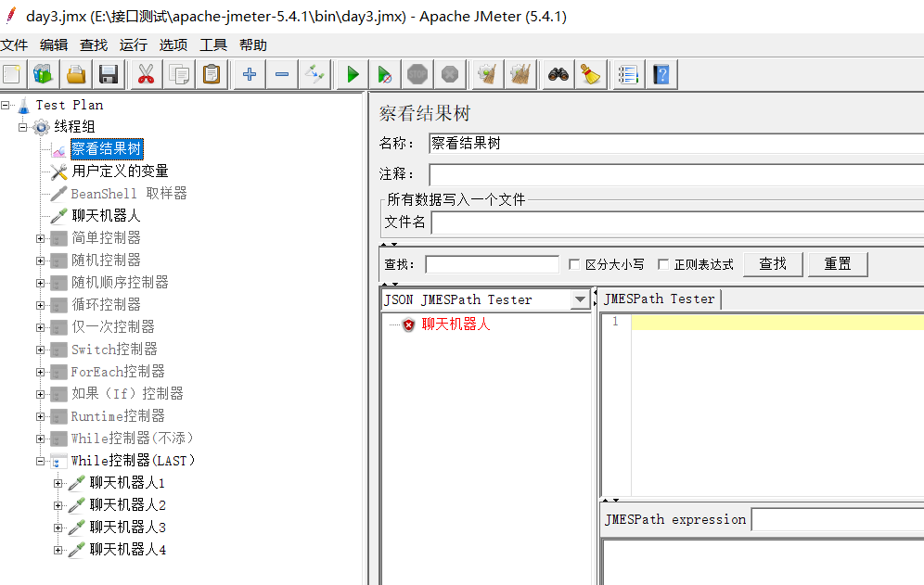Select the BeanShell 取样器 tree item

(x=128, y=194)
